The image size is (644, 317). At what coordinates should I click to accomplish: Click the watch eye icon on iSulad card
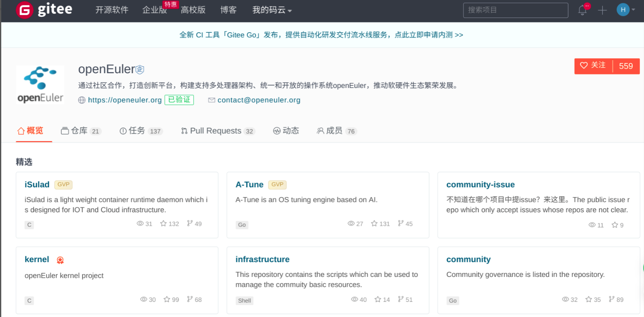[x=140, y=223]
